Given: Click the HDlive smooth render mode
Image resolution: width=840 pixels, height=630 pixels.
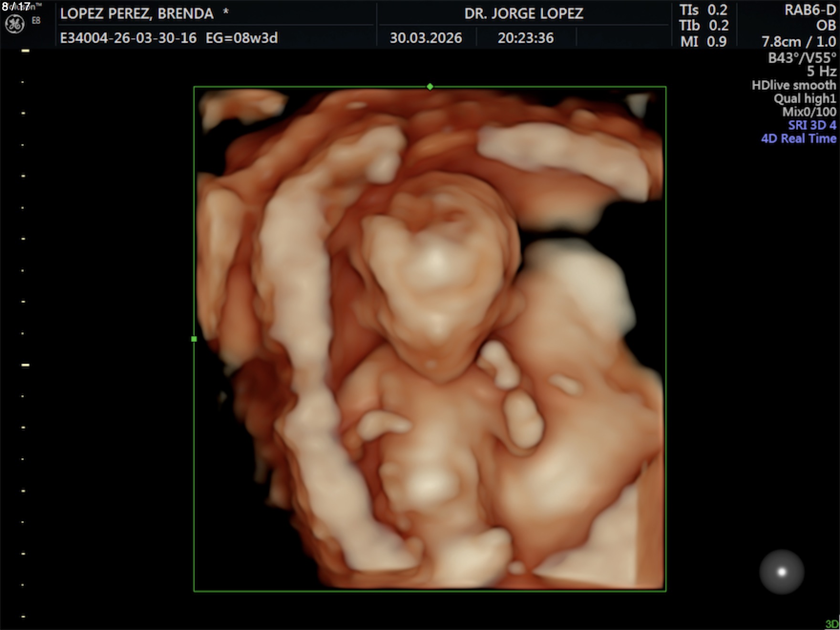Looking at the screenshot, I should click(794, 85).
